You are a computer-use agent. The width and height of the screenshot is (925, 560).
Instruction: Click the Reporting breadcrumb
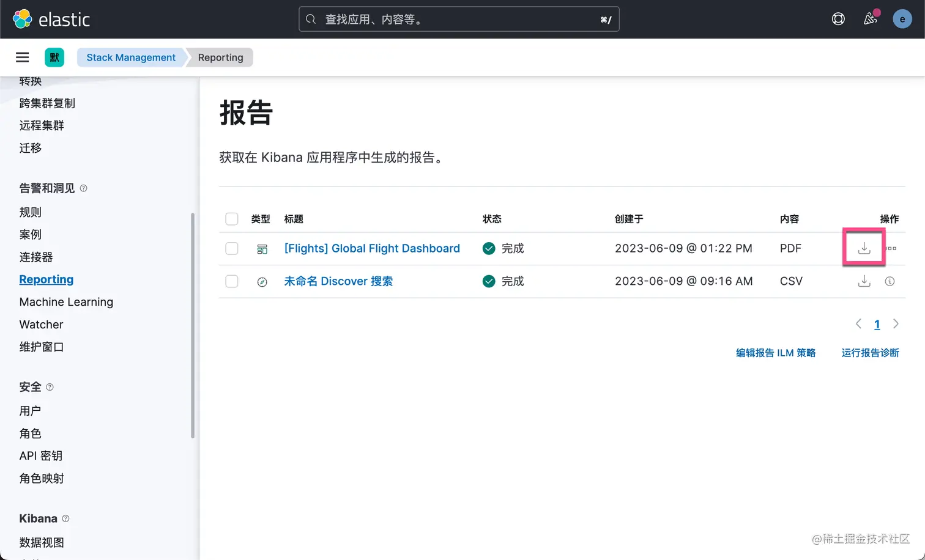click(220, 57)
